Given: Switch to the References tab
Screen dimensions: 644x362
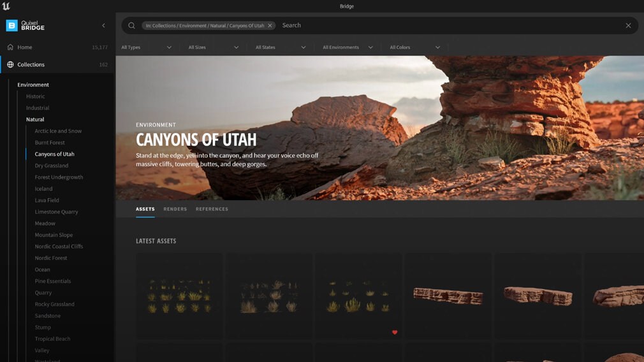Looking at the screenshot, I should click(x=212, y=209).
